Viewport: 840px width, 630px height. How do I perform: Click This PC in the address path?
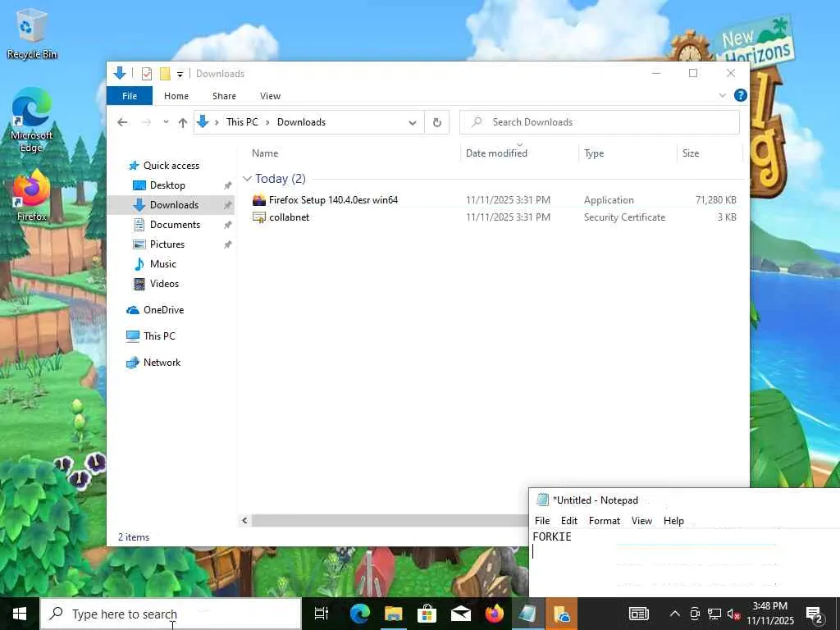coord(242,122)
